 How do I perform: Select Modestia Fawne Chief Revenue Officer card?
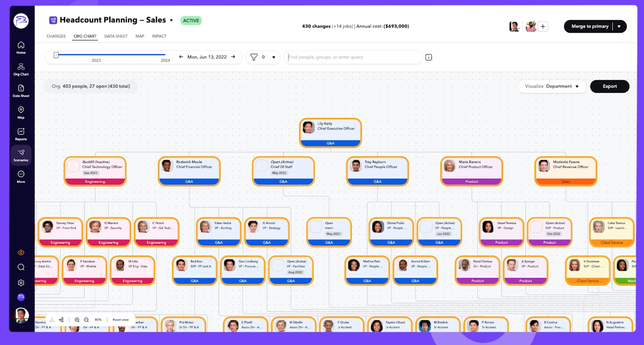[566, 171]
